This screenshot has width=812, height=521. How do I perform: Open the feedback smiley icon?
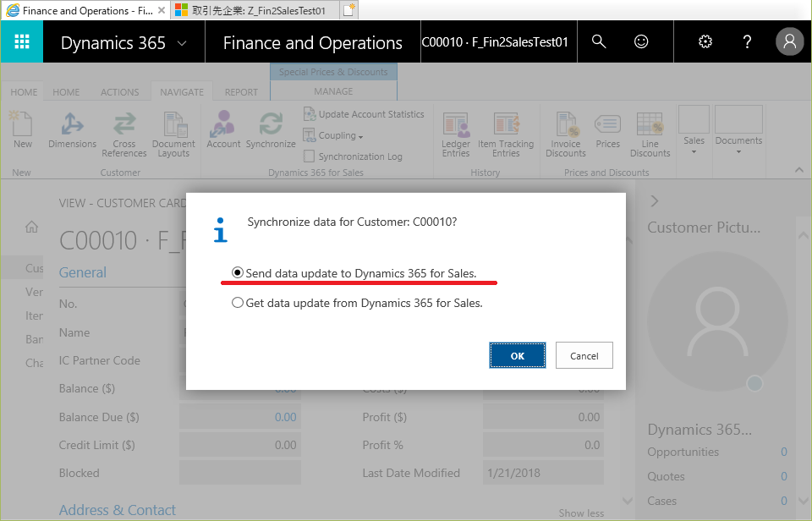tap(641, 41)
